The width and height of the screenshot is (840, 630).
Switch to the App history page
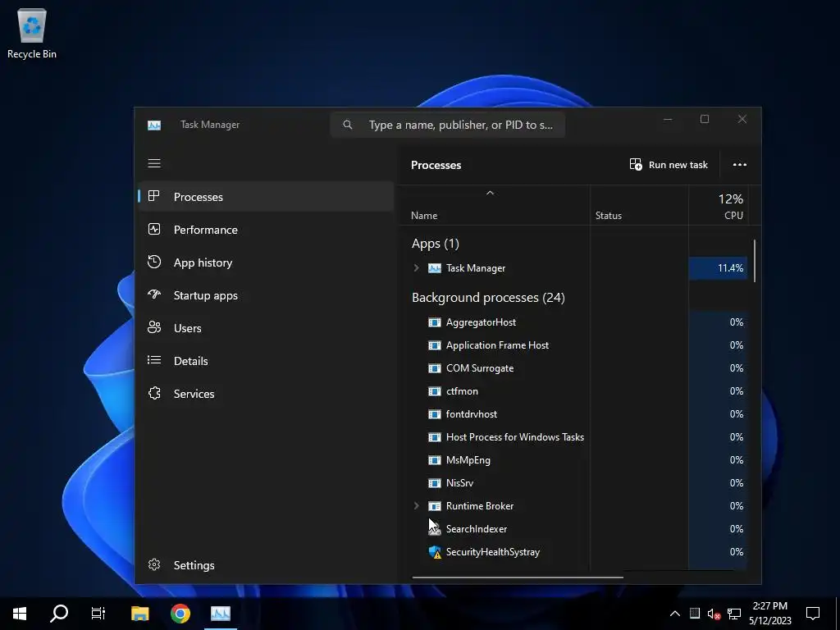coord(267,262)
